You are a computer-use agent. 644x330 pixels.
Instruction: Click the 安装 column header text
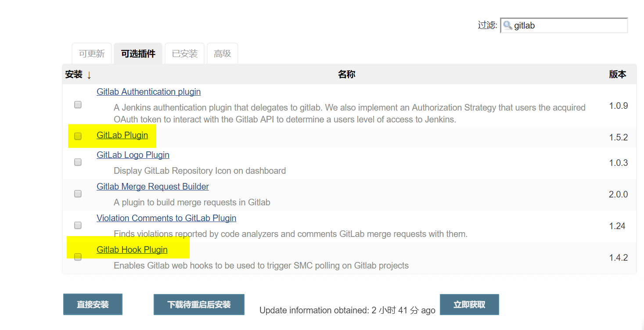[74, 75]
